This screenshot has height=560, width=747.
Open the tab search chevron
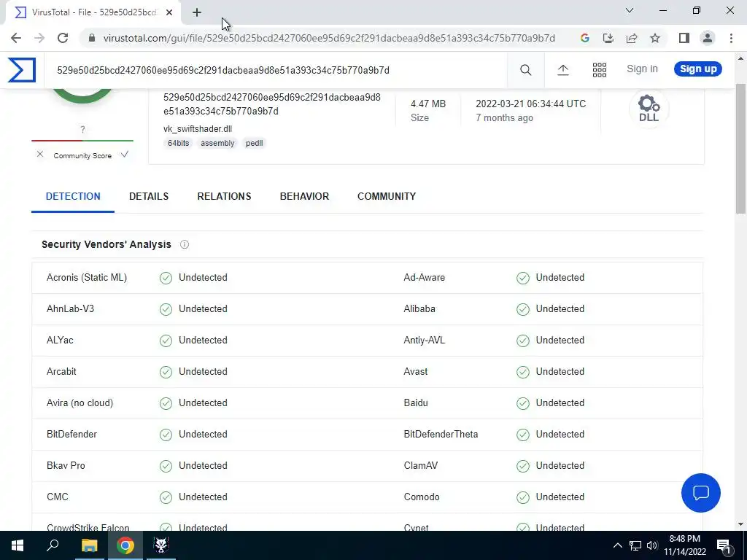(630, 10)
